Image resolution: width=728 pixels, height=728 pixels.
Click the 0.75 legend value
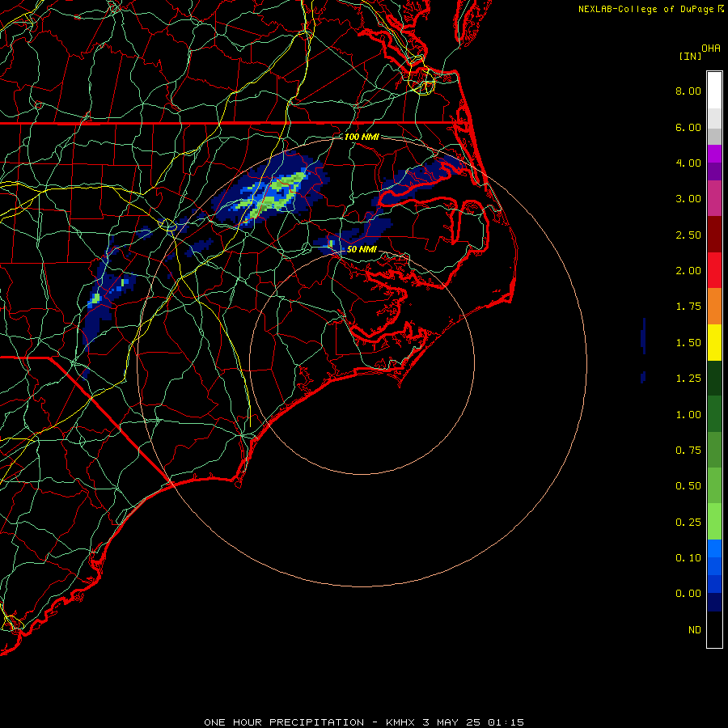pyautogui.click(x=688, y=451)
